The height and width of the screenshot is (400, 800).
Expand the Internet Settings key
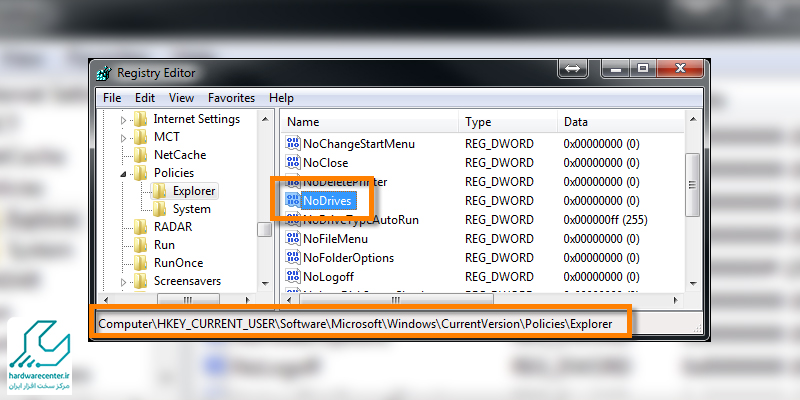pos(123,121)
